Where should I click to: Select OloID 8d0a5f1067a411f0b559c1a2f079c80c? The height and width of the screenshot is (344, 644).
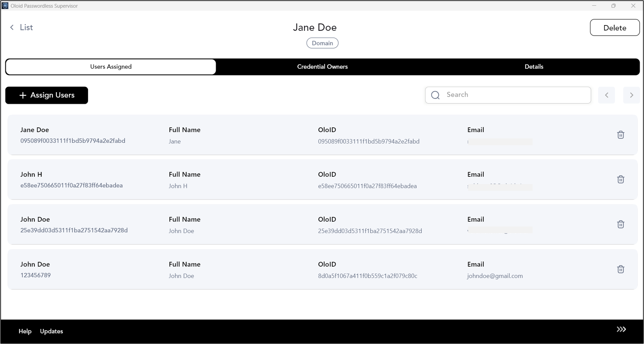coord(368,276)
